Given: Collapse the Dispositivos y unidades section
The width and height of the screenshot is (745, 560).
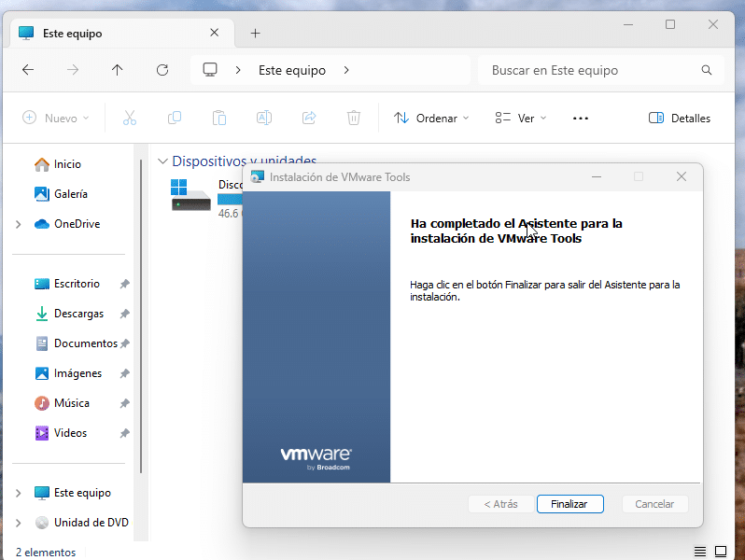Looking at the screenshot, I should point(162,161).
